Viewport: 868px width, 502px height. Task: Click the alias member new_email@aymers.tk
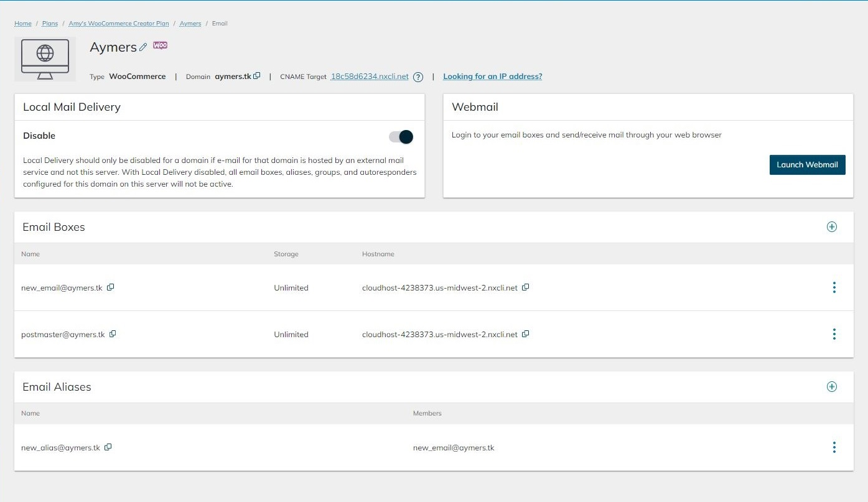[454, 448]
